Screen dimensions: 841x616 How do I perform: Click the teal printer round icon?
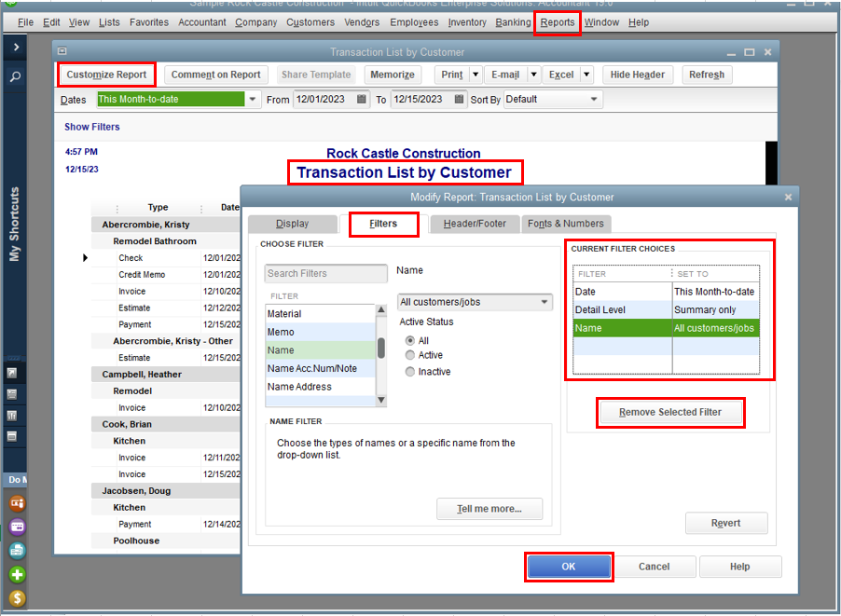17,551
